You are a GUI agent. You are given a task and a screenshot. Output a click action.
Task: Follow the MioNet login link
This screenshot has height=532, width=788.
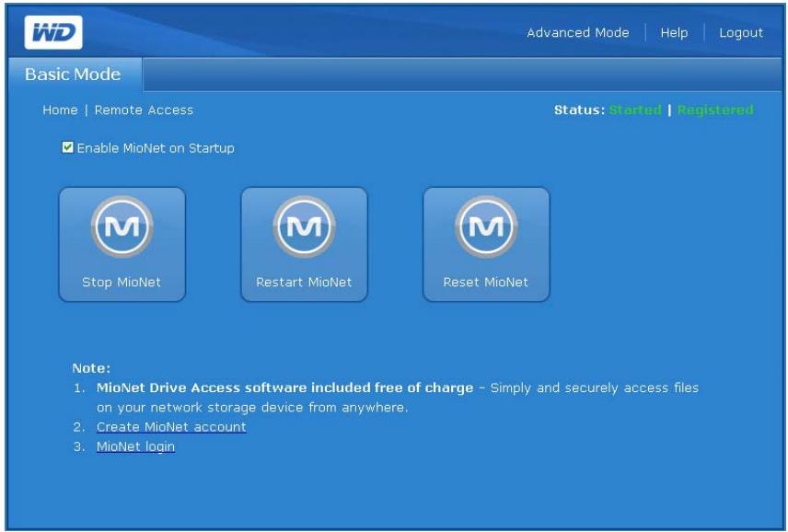pyautogui.click(x=135, y=446)
